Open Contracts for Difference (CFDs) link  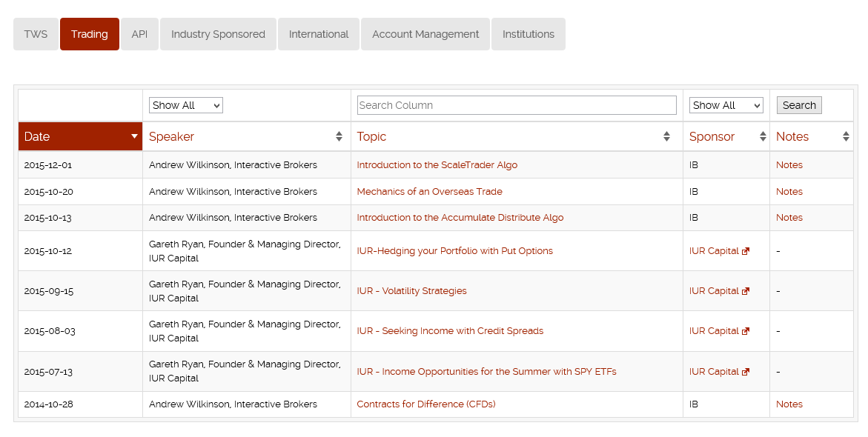[x=425, y=404]
